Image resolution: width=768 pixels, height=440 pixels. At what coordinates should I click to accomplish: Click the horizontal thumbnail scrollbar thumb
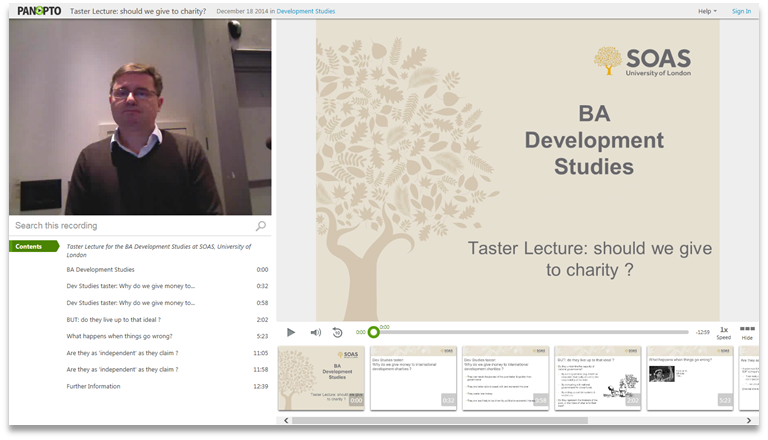(440, 420)
